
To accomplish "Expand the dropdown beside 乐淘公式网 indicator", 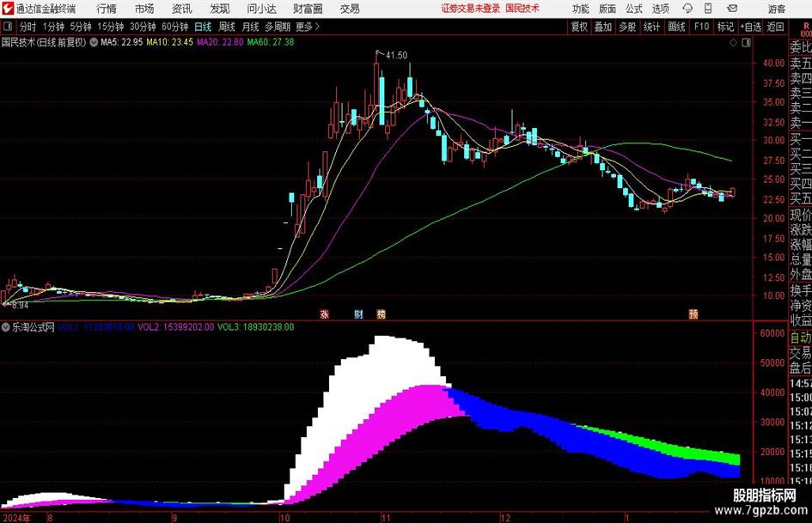I will tap(6, 327).
